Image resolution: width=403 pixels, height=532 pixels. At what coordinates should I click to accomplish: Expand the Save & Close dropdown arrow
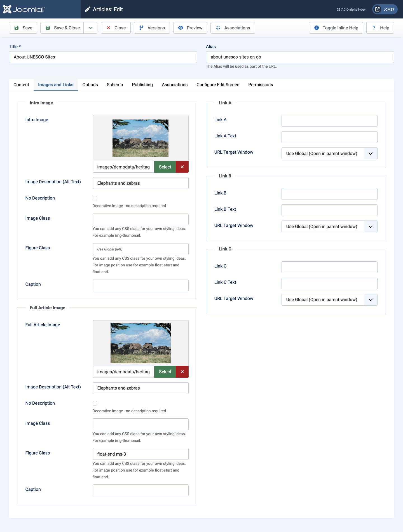click(90, 28)
